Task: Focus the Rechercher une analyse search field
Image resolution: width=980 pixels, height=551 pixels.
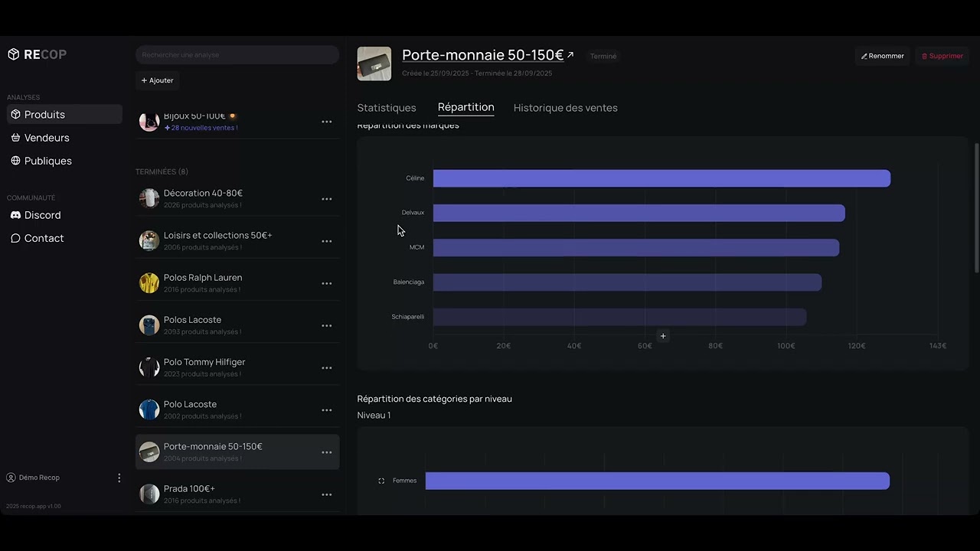Action: [x=237, y=54]
